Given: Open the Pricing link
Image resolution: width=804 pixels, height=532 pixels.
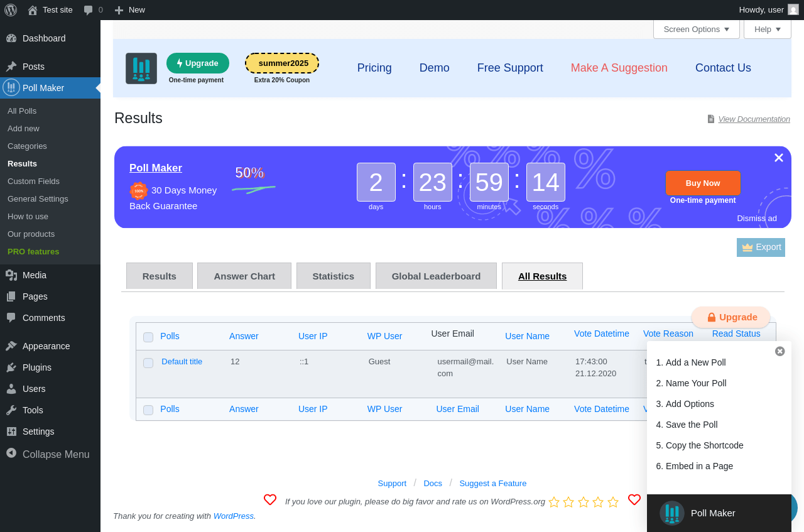Looking at the screenshot, I should [x=374, y=68].
